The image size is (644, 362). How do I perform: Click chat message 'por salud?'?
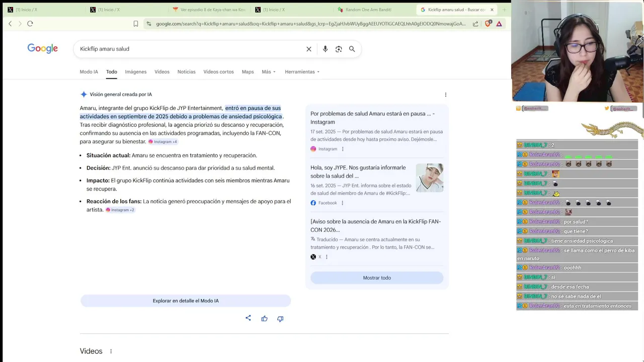(x=576, y=222)
